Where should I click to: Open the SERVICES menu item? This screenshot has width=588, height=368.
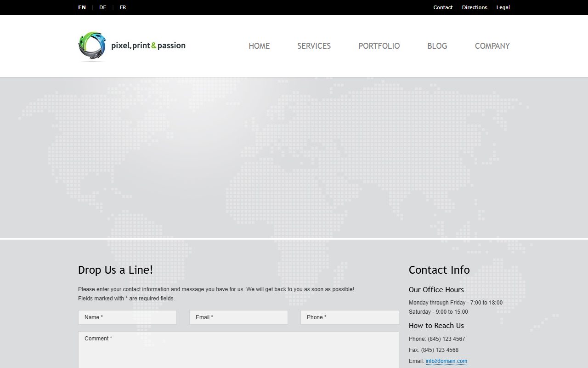[314, 46]
